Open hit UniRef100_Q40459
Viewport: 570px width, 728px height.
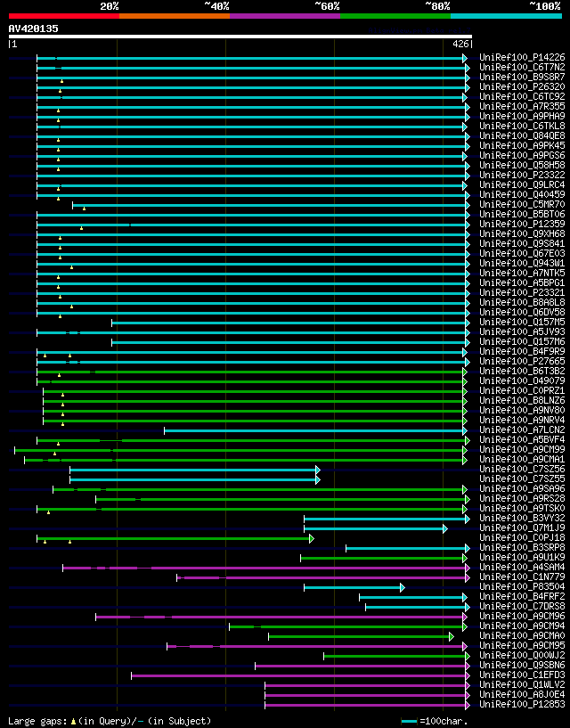click(x=522, y=194)
